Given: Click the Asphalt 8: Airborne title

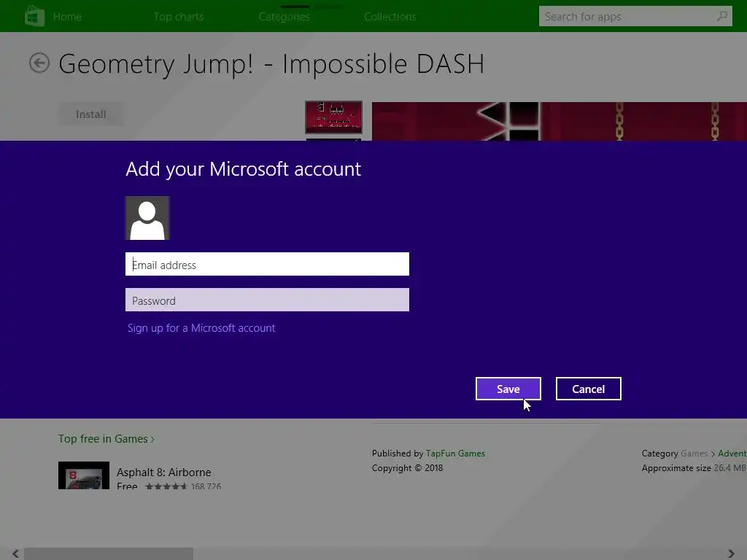Looking at the screenshot, I should [x=164, y=472].
